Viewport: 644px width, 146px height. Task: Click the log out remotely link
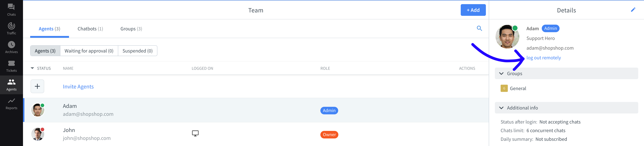point(544,58)
